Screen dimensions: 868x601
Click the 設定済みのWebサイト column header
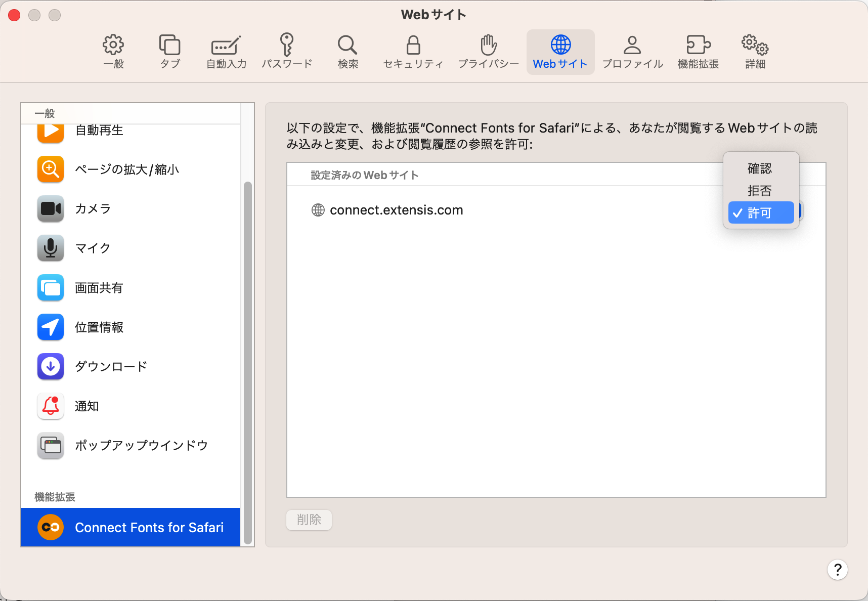pos(364,175)
